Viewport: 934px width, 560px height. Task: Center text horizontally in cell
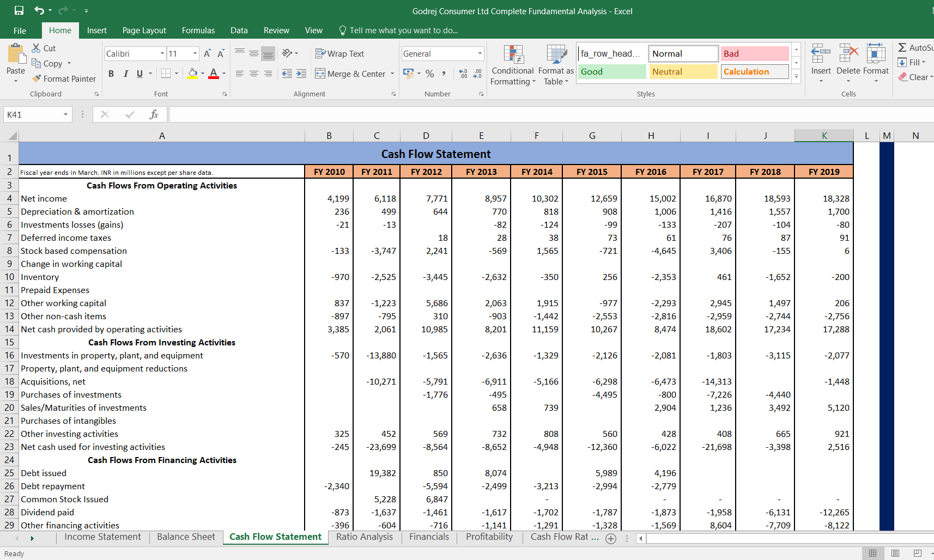pyautogui.click(x=254, y=74)
